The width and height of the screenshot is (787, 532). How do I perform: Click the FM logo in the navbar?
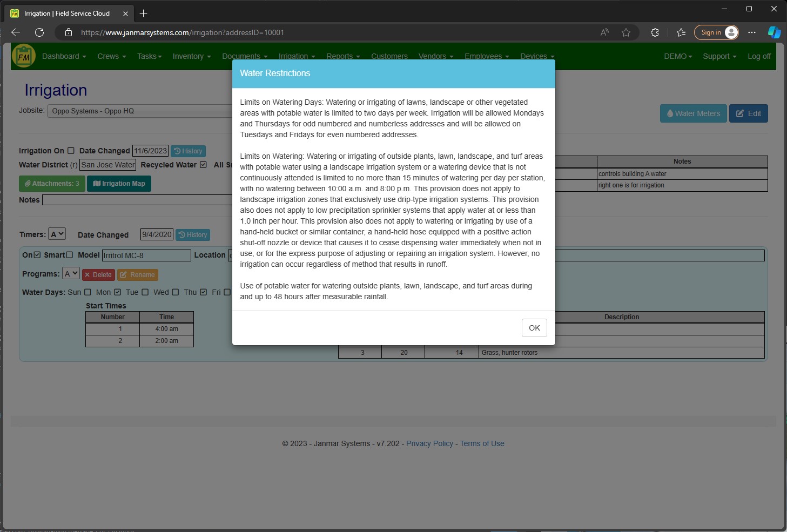point(23,56)
